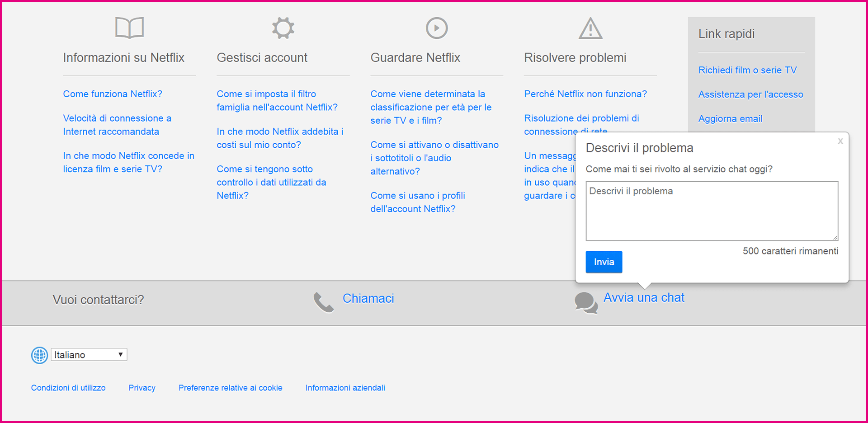
Task: Open the Privacy footer link
Action: 142,388
